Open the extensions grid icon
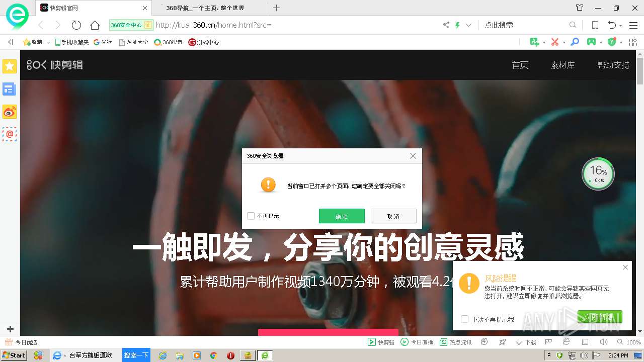The height and width of the screenshot is (362, 644). pos(633,42)
